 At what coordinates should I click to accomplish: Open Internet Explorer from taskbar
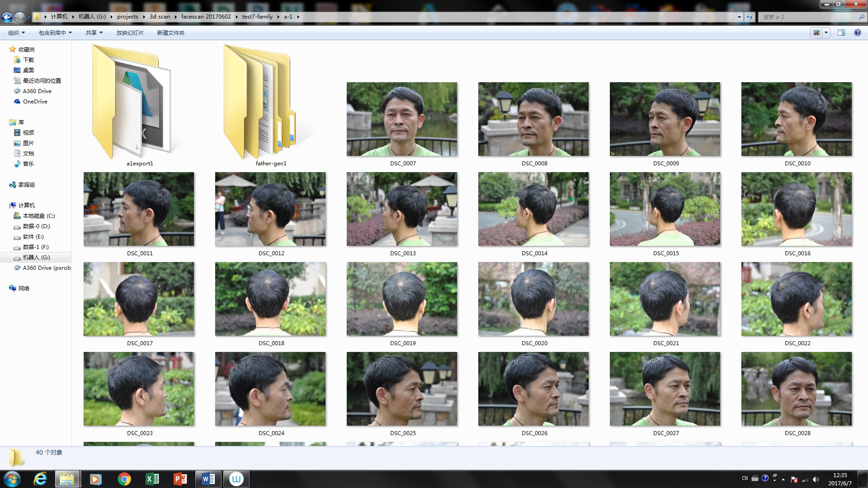tap(40, 479)
